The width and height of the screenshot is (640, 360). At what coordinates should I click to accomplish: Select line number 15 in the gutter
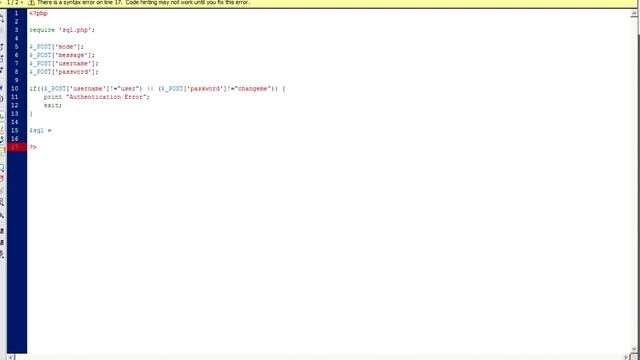tap(15, 130)
